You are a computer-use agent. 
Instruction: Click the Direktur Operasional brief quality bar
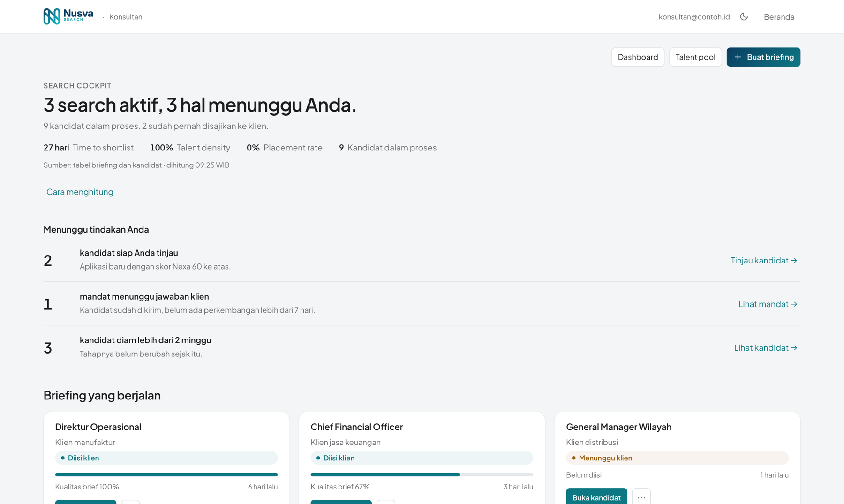[166, 474]
